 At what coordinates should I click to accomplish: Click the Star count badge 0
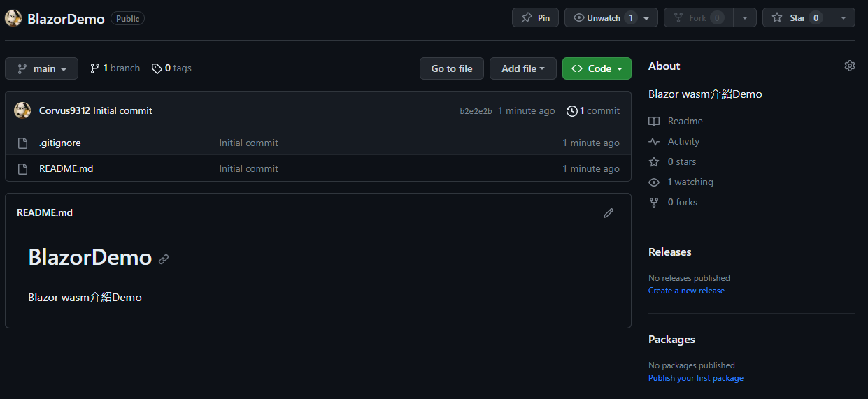(x=816, y=18)
